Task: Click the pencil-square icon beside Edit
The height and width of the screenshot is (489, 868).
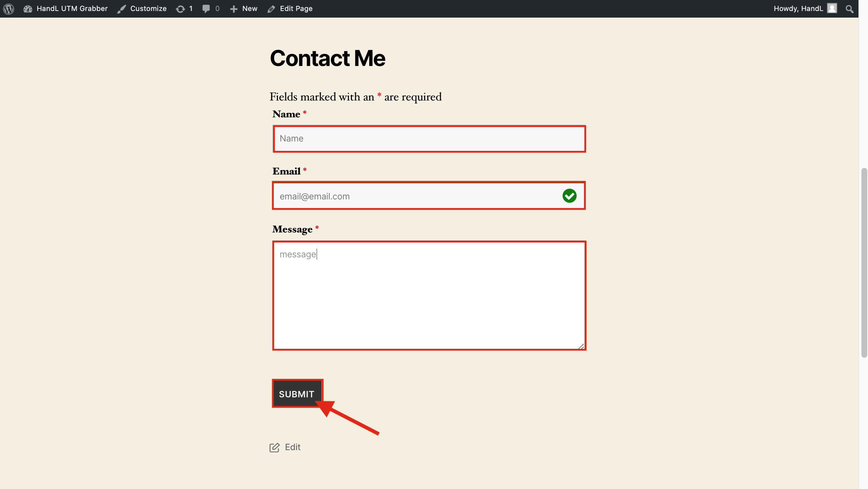Action: (274, 448)
